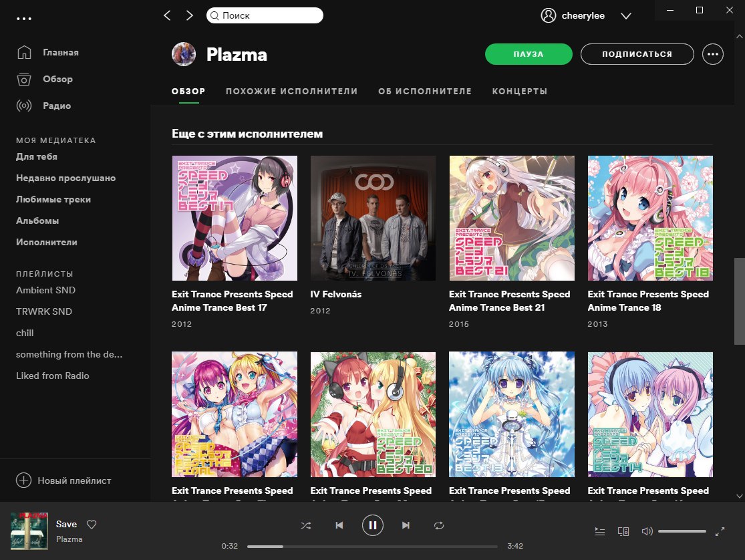This screenshot has width=745, height=560.
Task: Maximize the Spotify window
Action: 700,10
